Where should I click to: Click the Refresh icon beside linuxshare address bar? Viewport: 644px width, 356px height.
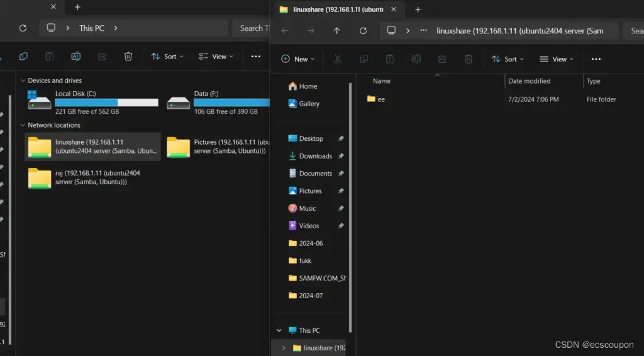[363, 30]
